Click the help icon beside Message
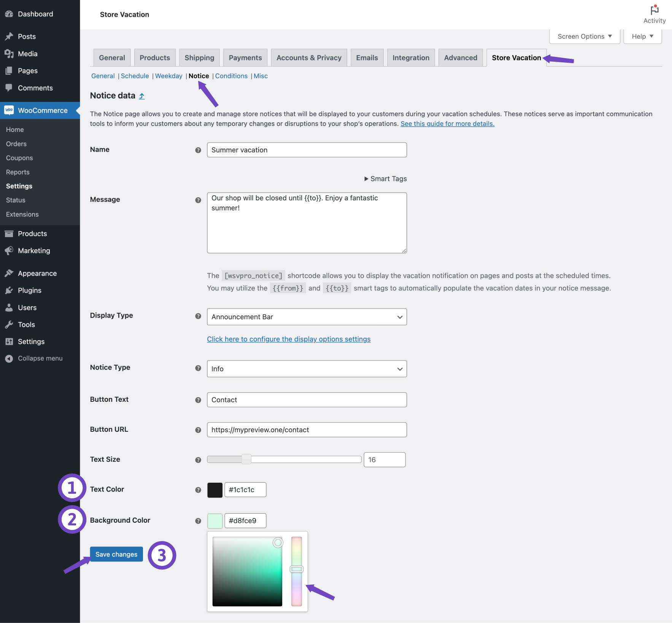Image resolution: width=672 pixels, height=623 pixels. [x=198, y=200]
